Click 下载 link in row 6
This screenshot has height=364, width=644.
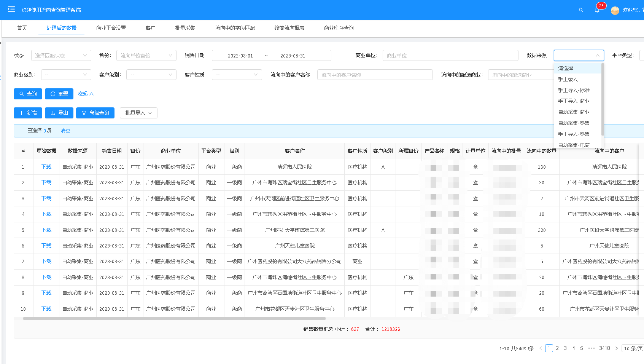pos(46,246)
